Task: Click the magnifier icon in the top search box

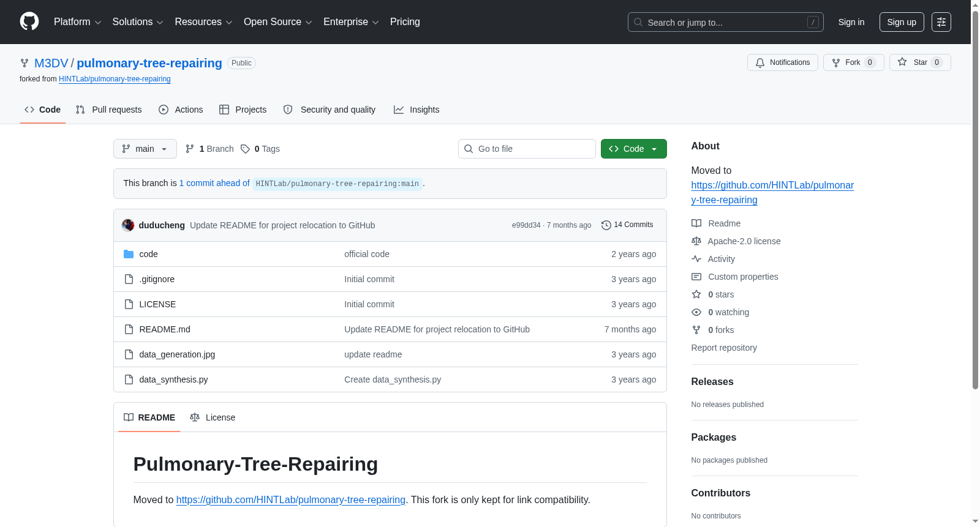Action: [638, 22]
